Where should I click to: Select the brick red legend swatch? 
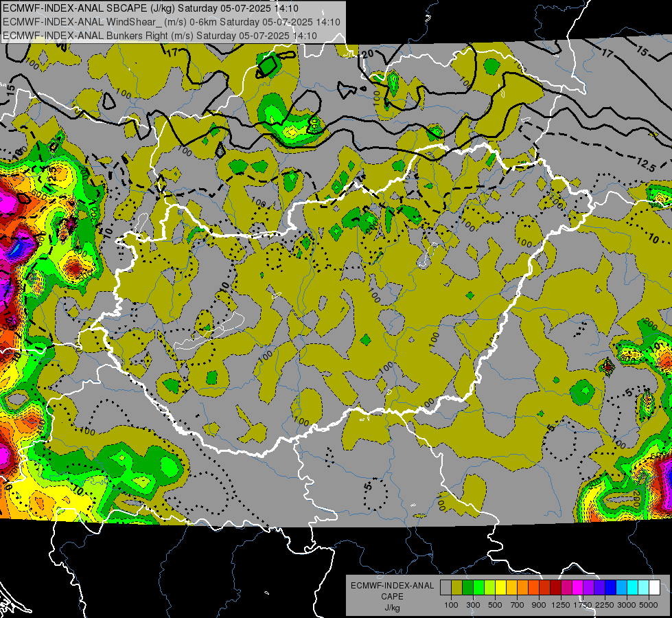[x=545, y=588]
